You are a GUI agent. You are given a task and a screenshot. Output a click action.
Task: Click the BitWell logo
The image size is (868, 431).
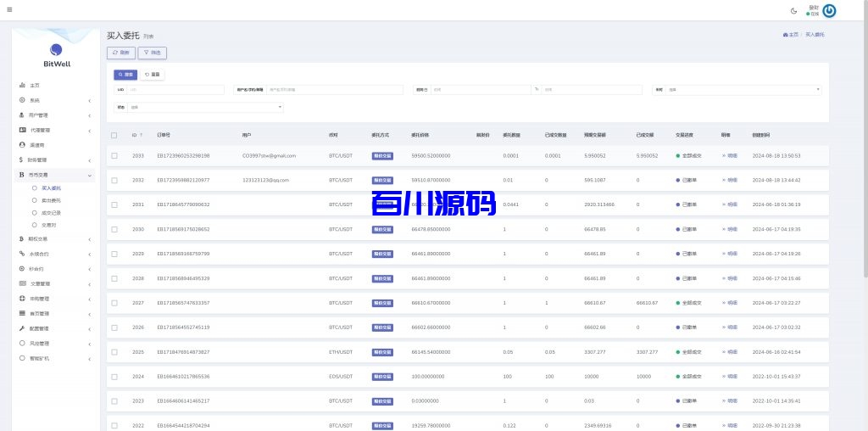[57, 55]
